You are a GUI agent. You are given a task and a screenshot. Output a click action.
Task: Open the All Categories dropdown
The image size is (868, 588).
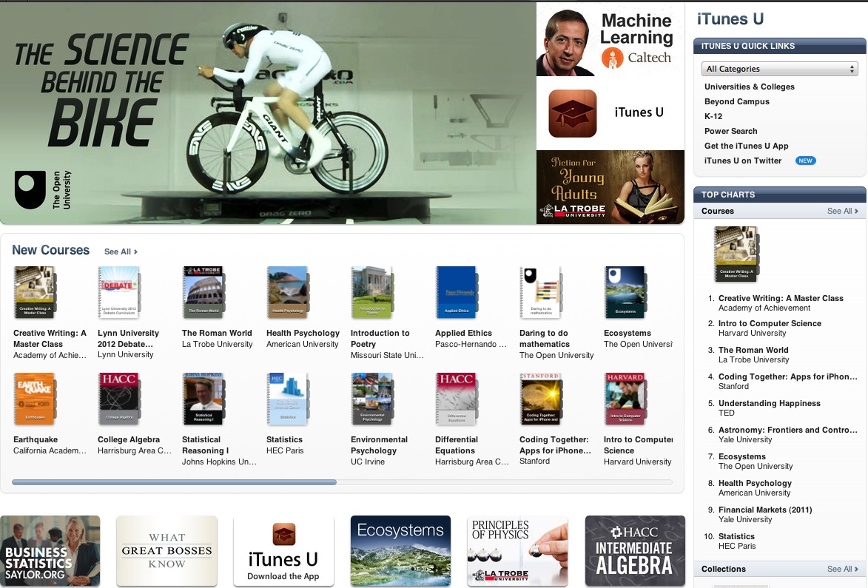[x=779, y=69]
